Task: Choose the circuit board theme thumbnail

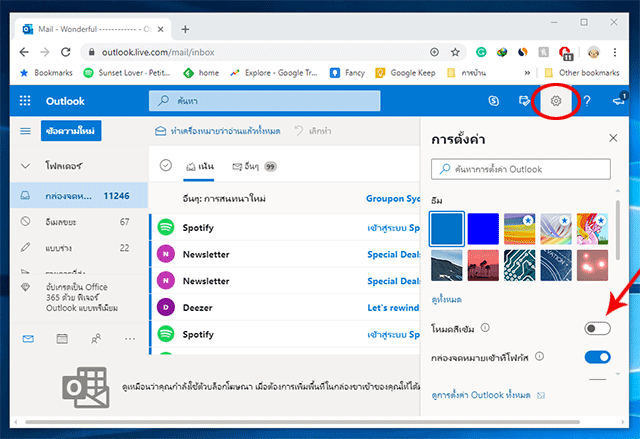Action: coord(519,266)
